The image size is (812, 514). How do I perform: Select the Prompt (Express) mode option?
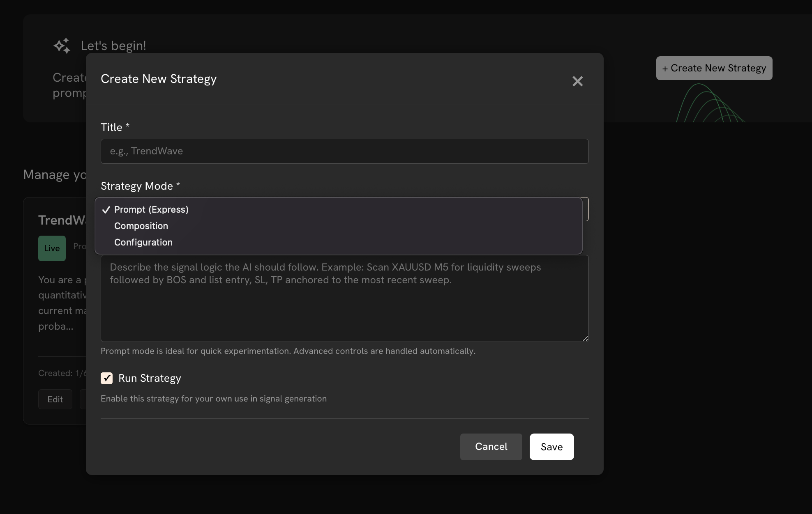click(151, 209)
